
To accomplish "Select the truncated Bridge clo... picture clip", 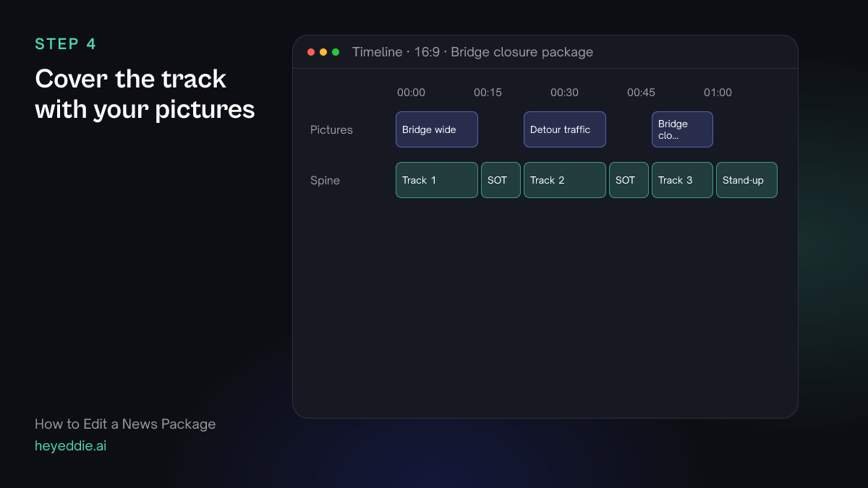I will (x=682, y=129).
